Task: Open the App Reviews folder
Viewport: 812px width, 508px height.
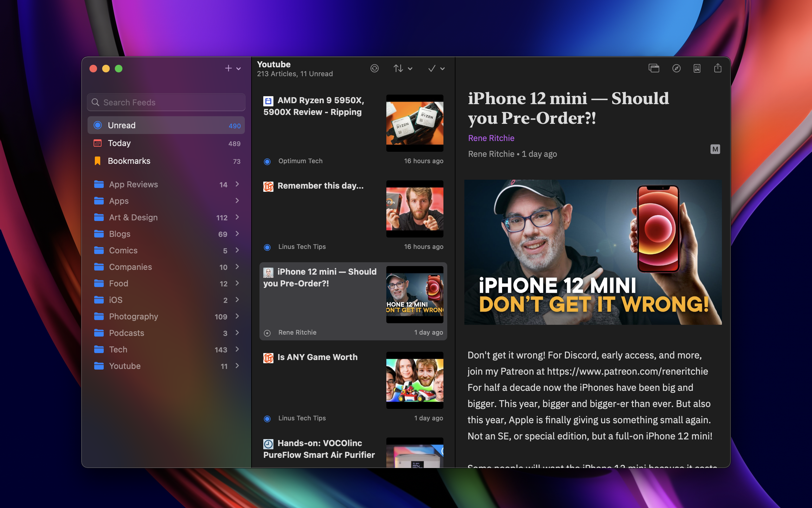Action: [166, 184]
